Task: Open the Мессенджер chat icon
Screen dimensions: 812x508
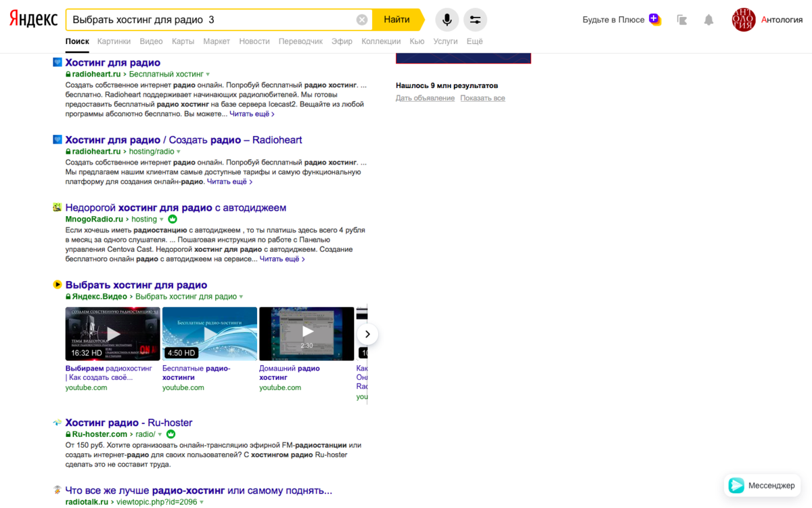Action: point(736,486)
